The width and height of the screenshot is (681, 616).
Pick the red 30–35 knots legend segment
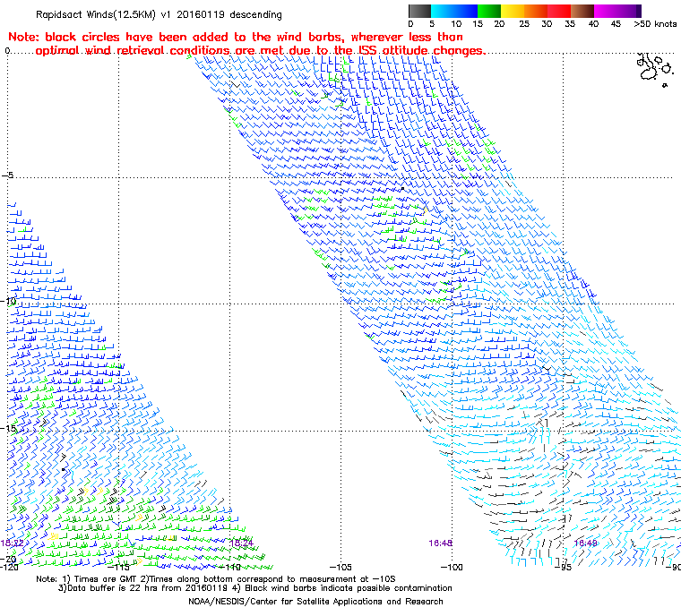[559, 11]
